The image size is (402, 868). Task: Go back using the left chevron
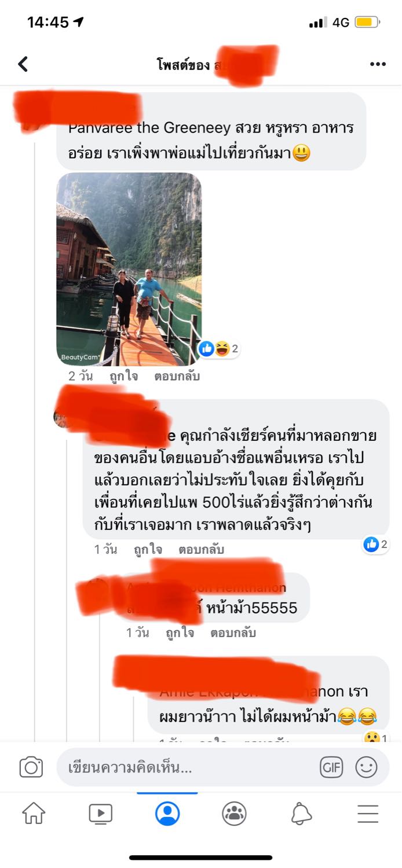[x=23, y=64]
